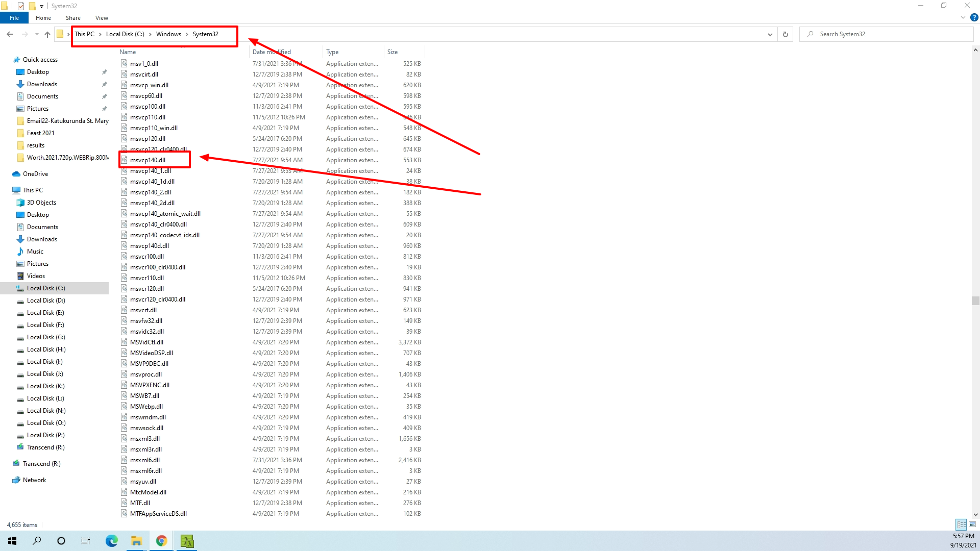
Task: Open Quick access in navigation pane
Action: [40, 60]
